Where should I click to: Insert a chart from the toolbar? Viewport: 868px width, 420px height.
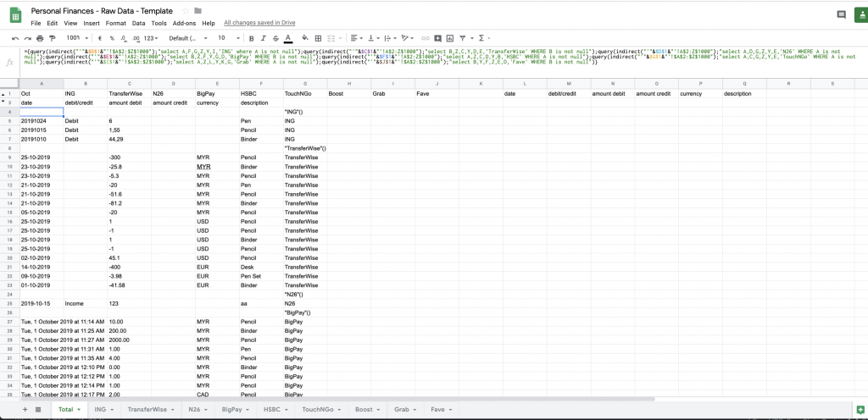click(449, 38)
